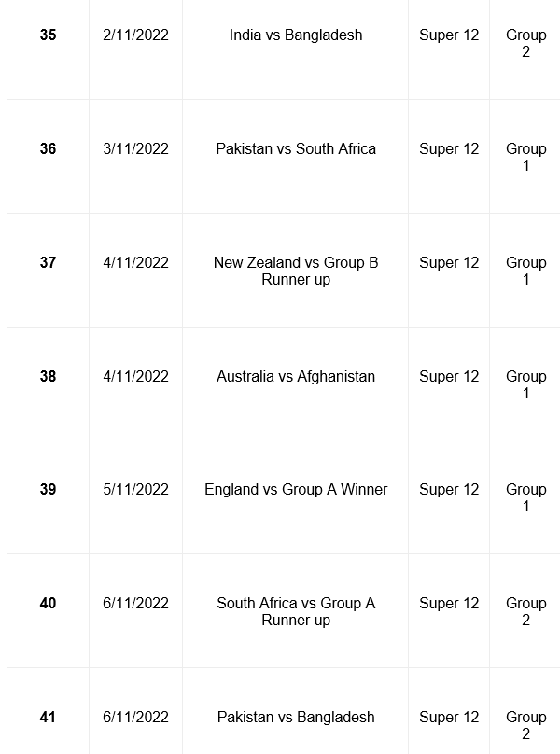
Task: Click New Zealand vs Group B Runner up
Action: click(295, 271)
